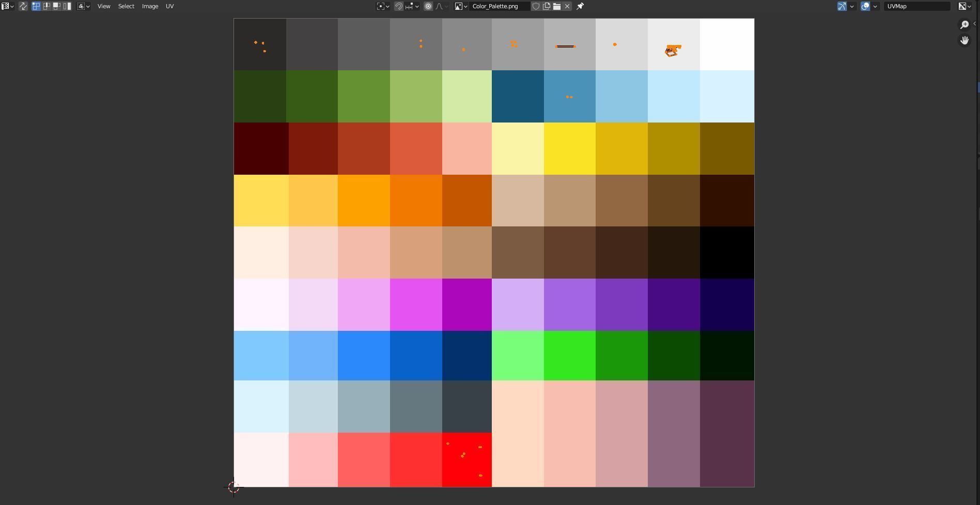Screen dimensions: 980x505
Task: Open the proportional editing falloff dropdown
Action: 442,6
